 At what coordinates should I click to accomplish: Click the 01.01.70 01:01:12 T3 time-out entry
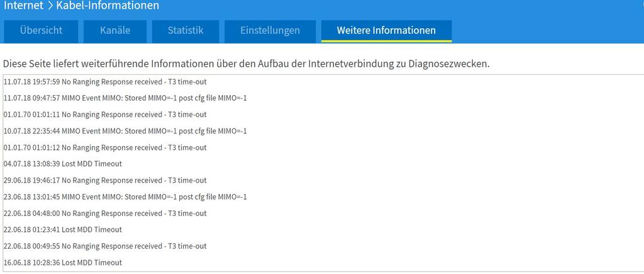pos(105,147)
